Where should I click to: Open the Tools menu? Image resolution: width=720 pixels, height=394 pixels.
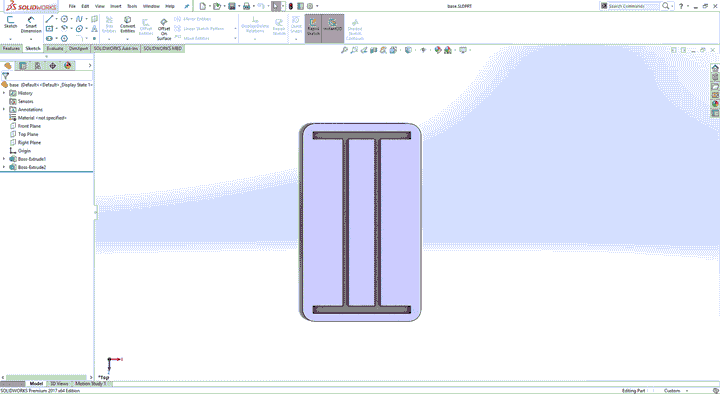click(x=132, y=6)
